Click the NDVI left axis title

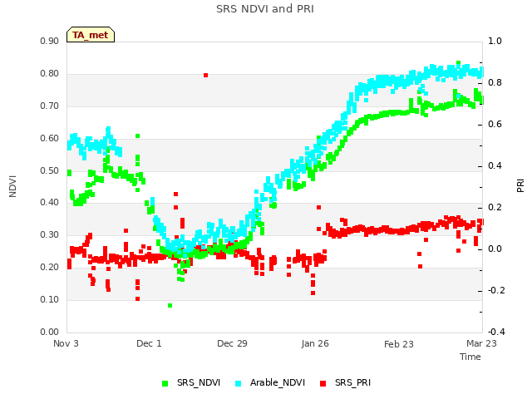[x=12, y=186]
